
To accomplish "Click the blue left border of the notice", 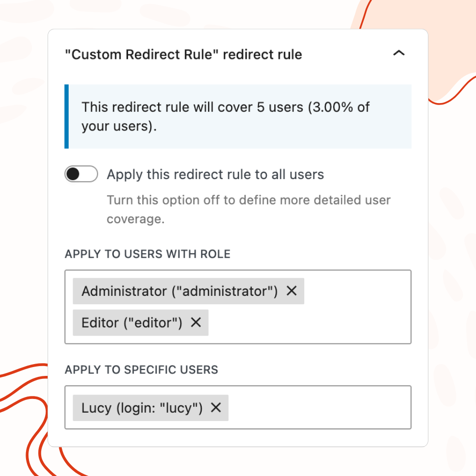I will (x=66, y=116).
